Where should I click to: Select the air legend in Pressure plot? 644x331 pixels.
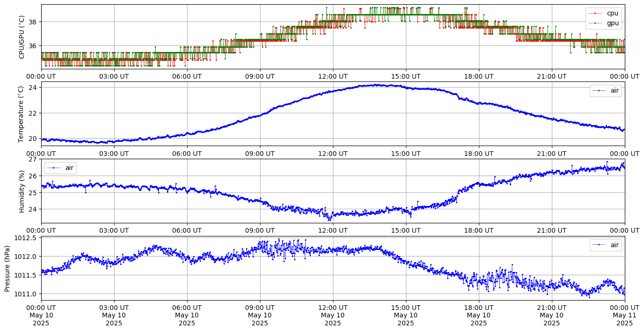[x=606, y=244]
